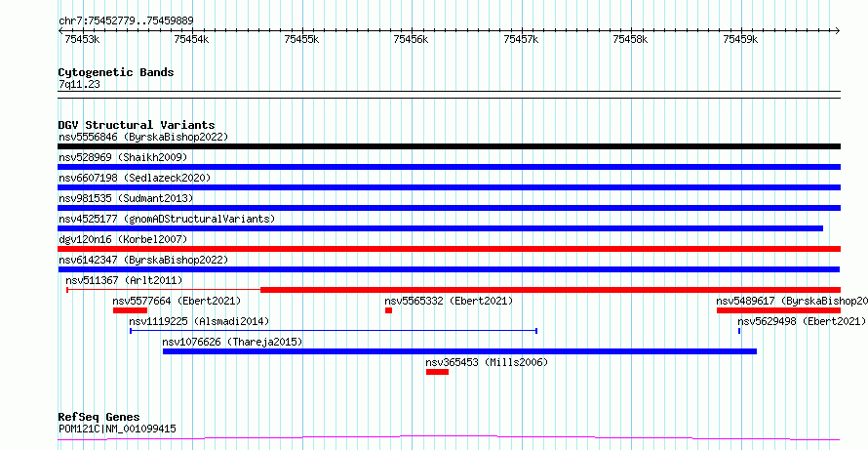868x450 pixels.
Task: Click the red bar under nsv365453
Action: click(x=437, y=372)
